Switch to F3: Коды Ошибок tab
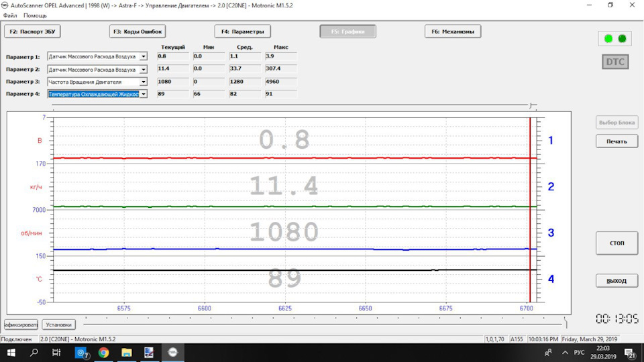 click(138, 32)
